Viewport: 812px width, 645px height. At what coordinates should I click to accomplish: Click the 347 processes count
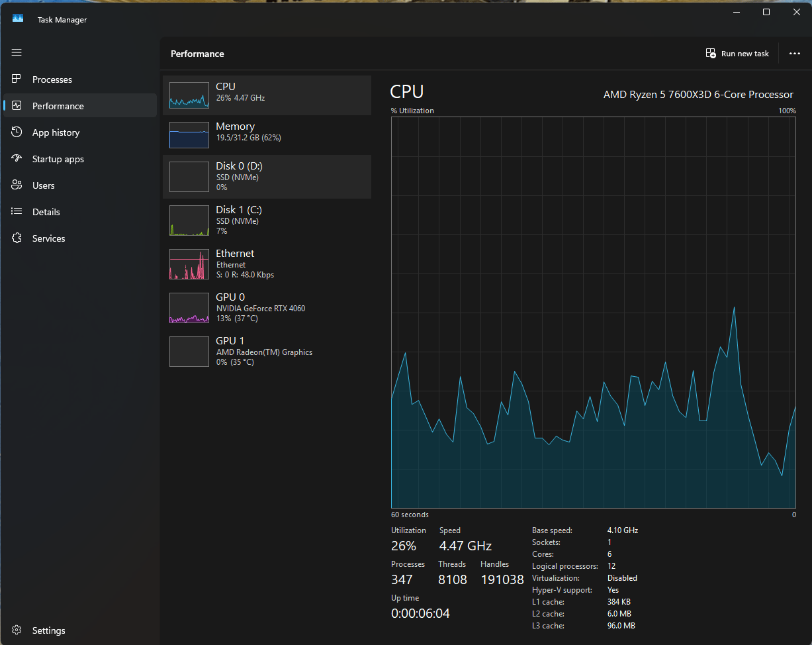pos(402,580)
